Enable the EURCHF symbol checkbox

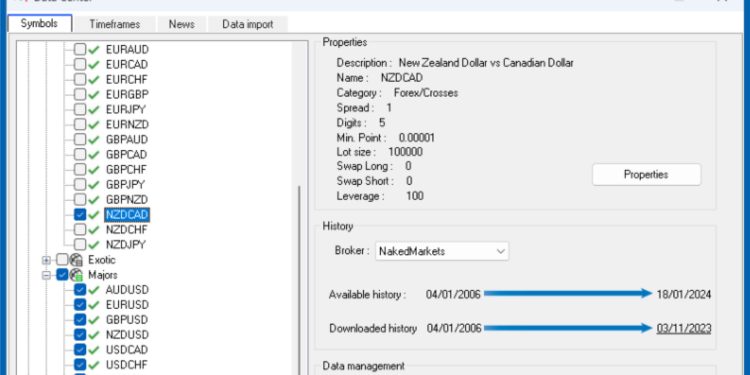click(80, 79)
